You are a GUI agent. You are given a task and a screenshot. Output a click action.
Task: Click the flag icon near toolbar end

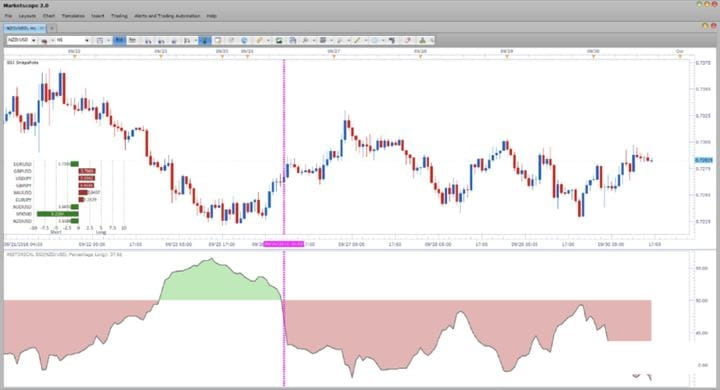point(392,40)
